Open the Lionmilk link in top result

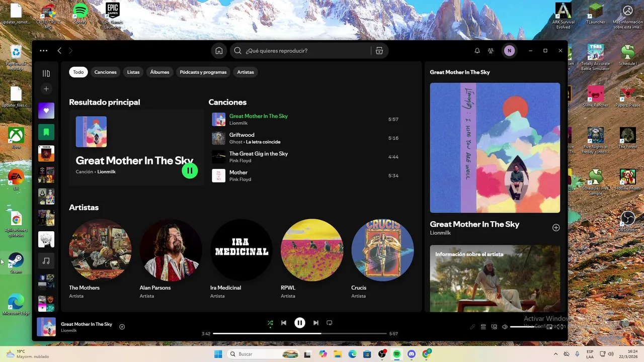point(107,172)
